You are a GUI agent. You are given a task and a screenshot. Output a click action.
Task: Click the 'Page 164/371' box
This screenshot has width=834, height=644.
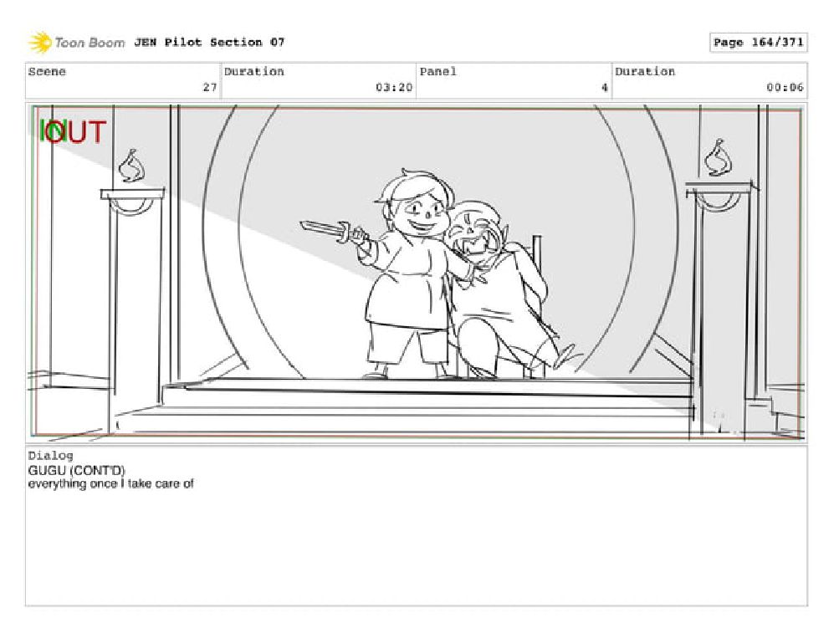pyautogui.click(x=758, y=43)
